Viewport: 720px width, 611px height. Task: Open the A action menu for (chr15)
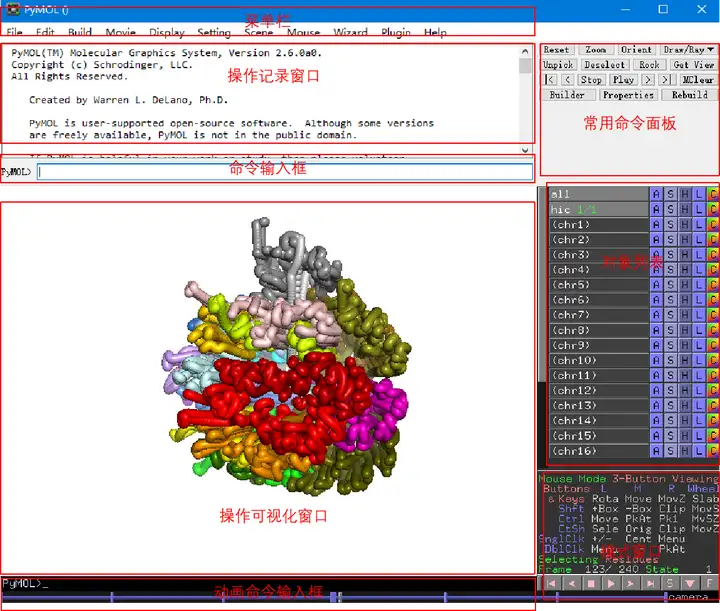pos(656,436)
